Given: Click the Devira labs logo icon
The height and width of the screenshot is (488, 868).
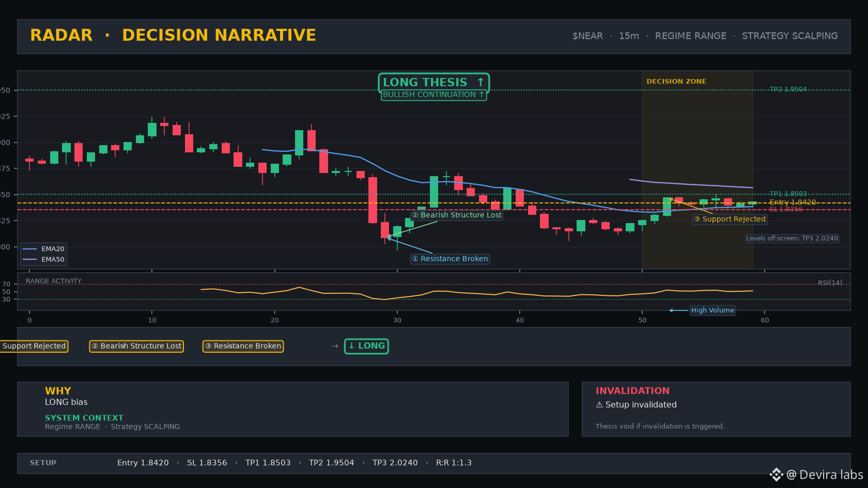Looking at the screenshot, I should [776, 475].
